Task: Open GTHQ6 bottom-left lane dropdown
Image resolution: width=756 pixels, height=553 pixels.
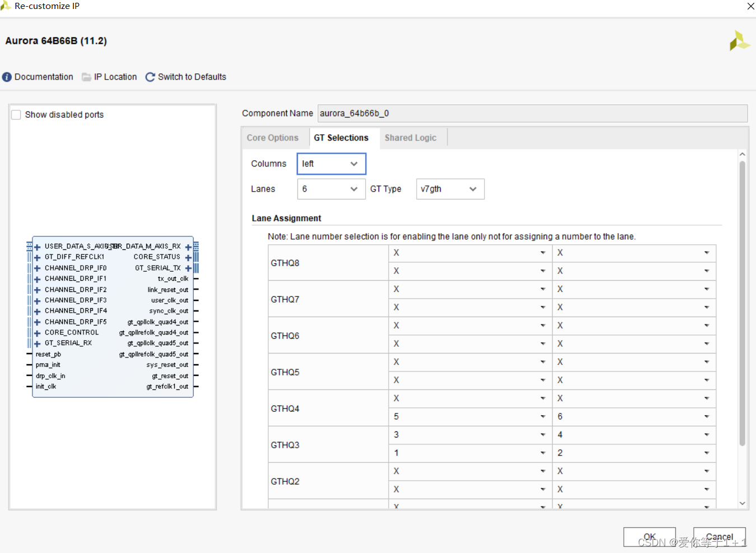Action: tap(470, 344)
